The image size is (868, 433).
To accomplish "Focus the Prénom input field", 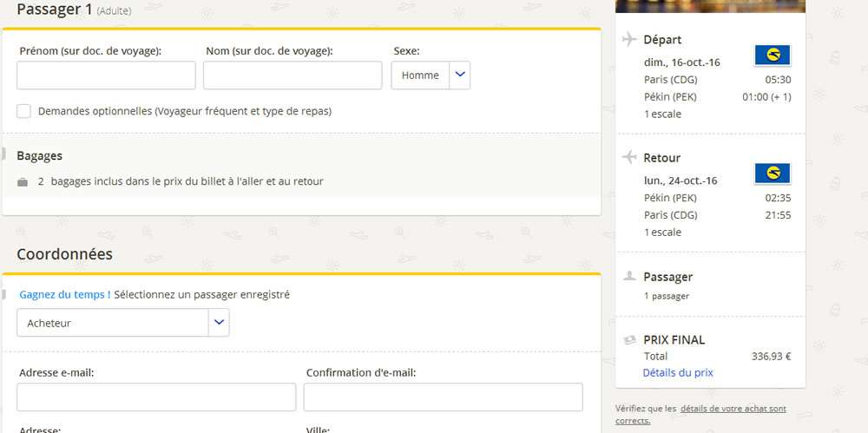I will pos(106,75).
